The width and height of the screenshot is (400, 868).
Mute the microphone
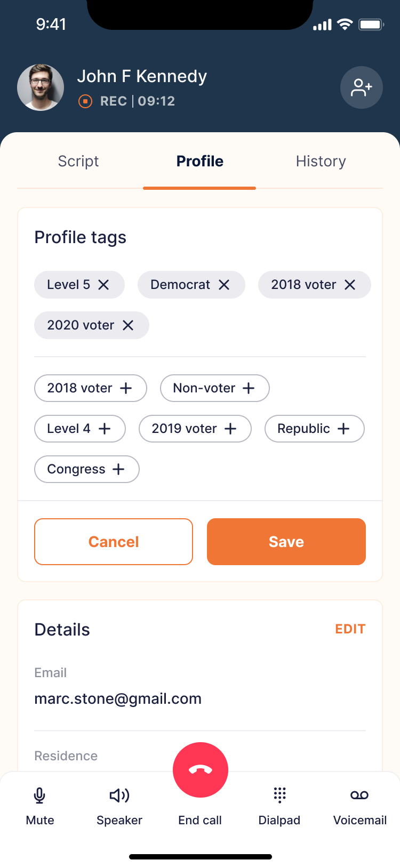39,804
